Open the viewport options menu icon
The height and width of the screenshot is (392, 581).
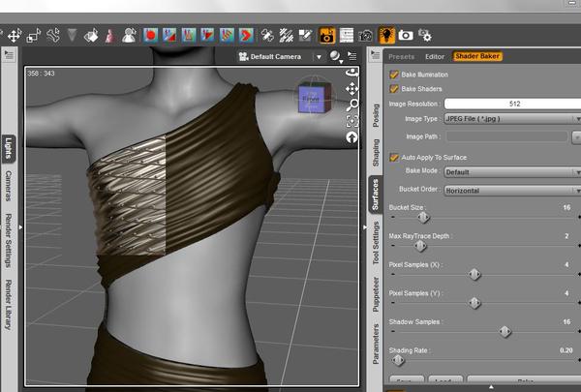click(352, 56)
